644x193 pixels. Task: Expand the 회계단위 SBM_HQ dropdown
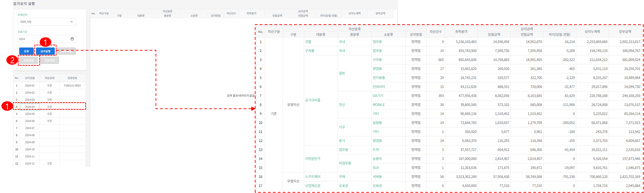click(x=72, y=22)
